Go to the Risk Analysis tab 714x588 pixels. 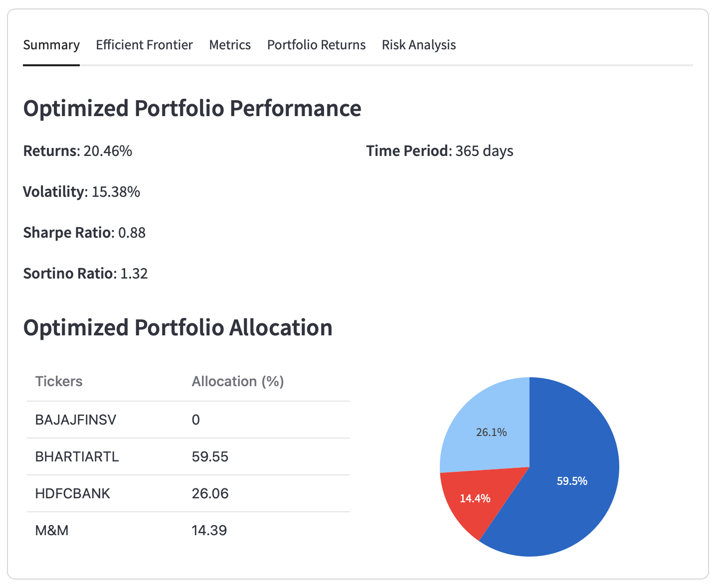419,45
